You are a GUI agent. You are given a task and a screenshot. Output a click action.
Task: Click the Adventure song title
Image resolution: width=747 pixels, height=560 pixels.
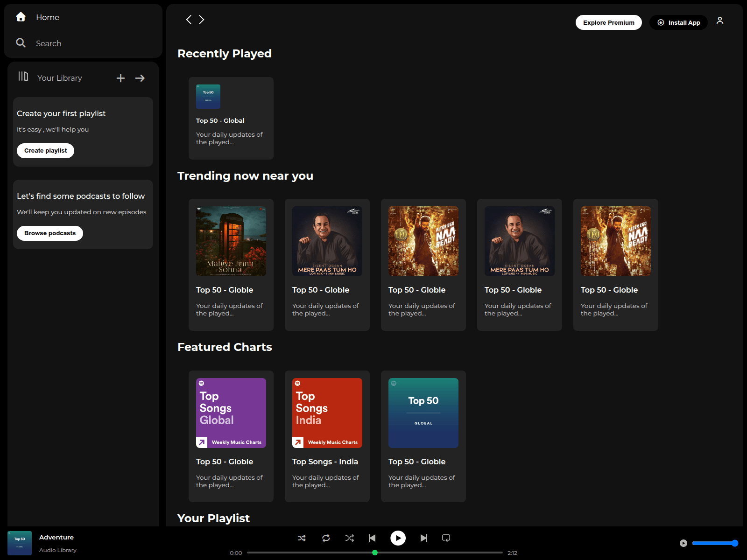[56, 537]
